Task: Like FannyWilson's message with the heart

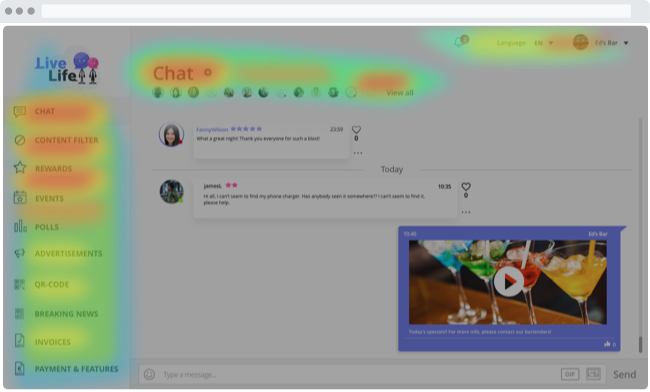Action: [356, 130]
